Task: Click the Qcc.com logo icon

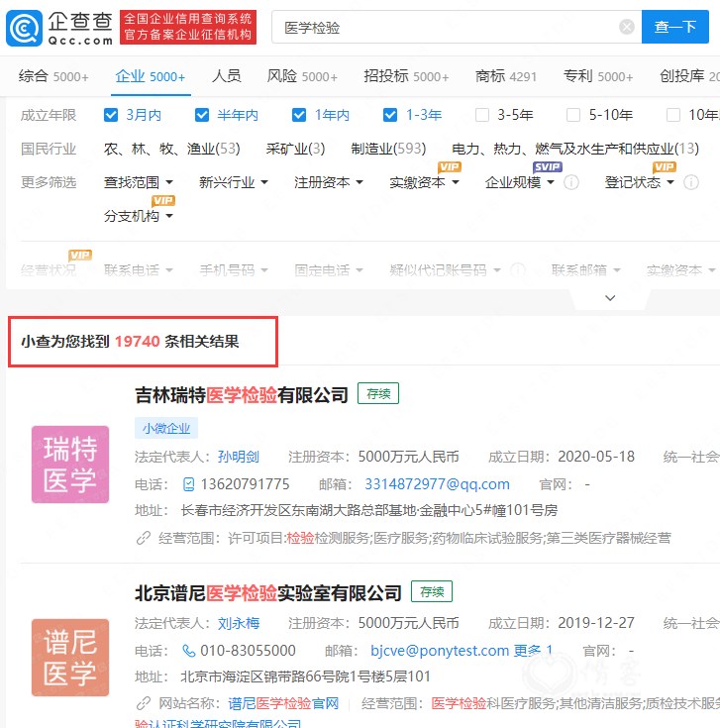Action: tap(24, 28)
